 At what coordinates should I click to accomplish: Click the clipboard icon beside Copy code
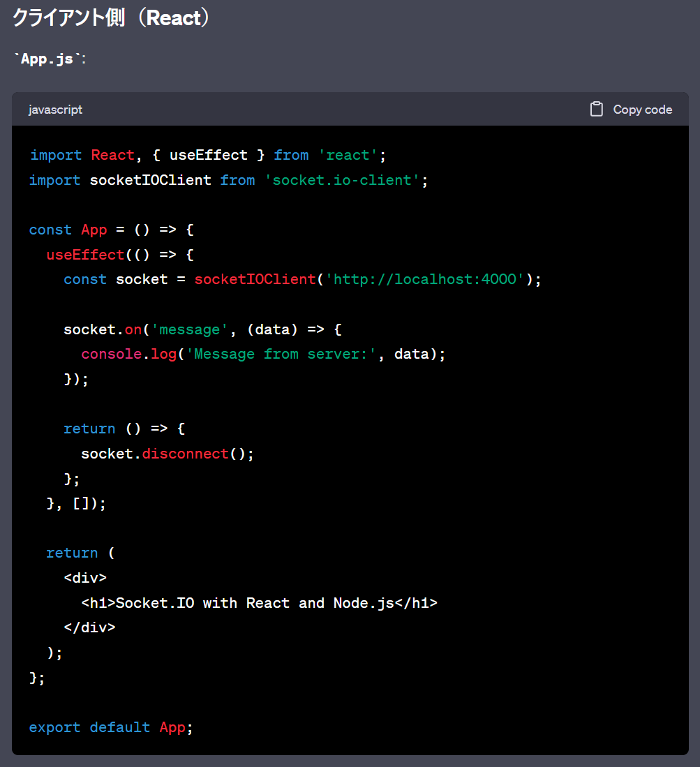tap(596, 110)
